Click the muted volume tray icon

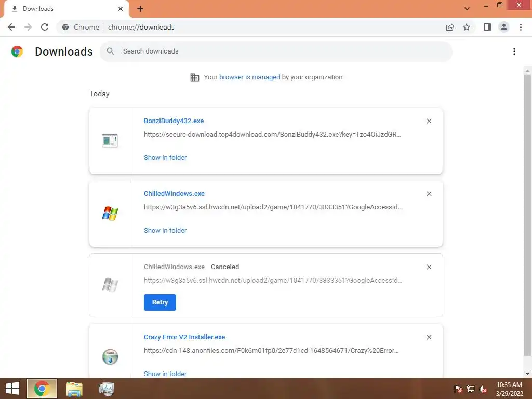pos(483,389)
